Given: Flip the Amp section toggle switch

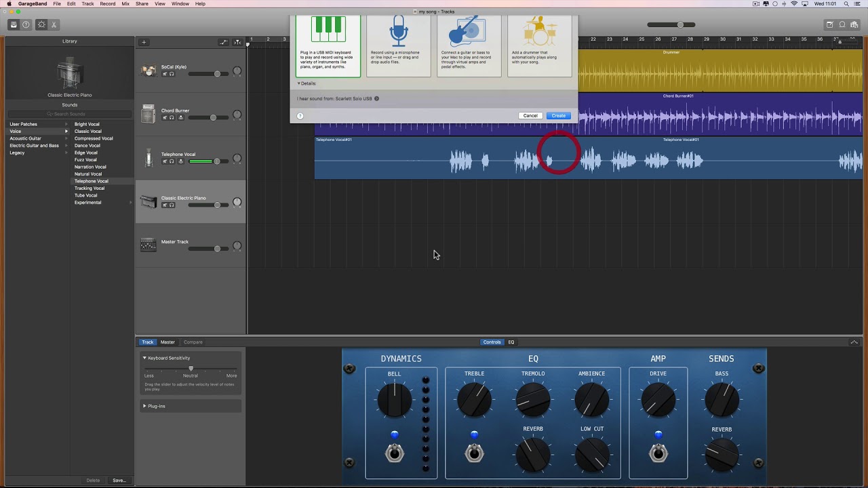Looking at the screenshot, I should point(658,453).
